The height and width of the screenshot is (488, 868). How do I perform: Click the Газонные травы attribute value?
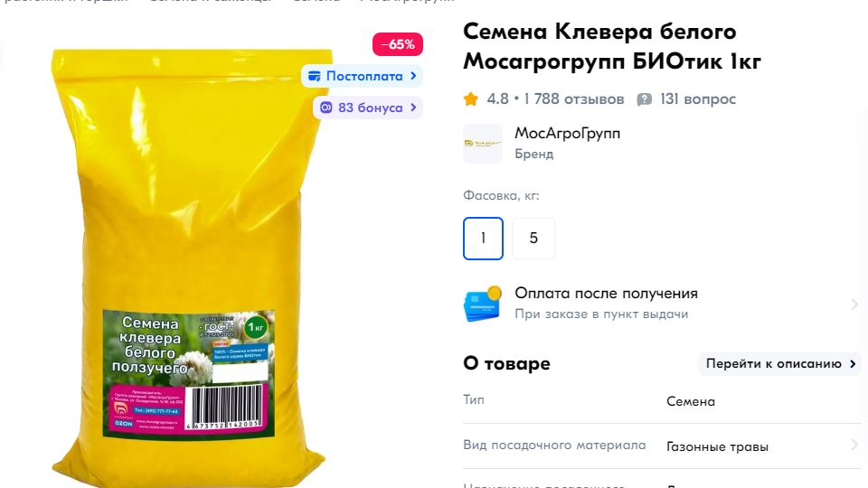coord(717,446)
